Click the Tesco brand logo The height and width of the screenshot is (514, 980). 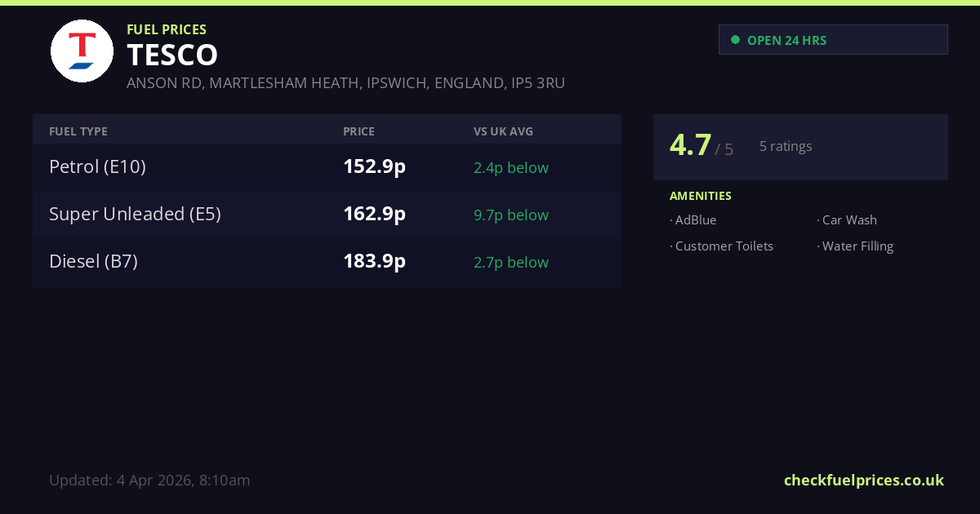click(x=82, y=51)
